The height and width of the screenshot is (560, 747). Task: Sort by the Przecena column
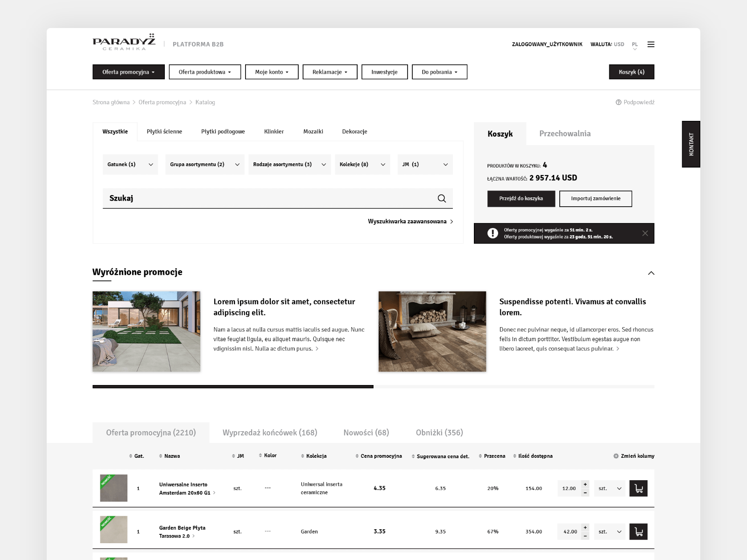point(492,456)
